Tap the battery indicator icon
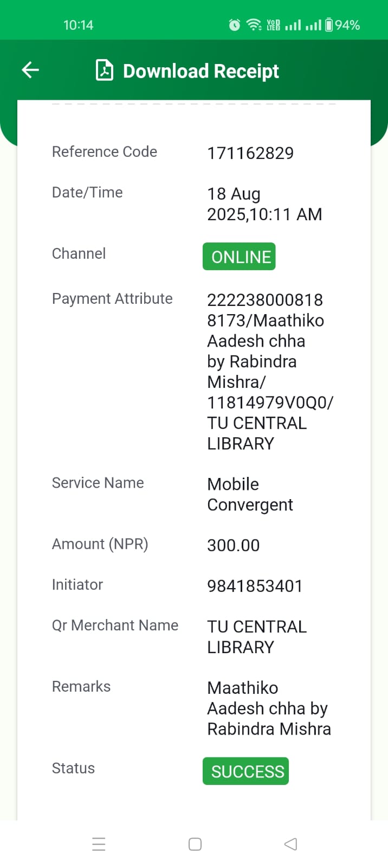Screen dimensions: 388x868 329,25
